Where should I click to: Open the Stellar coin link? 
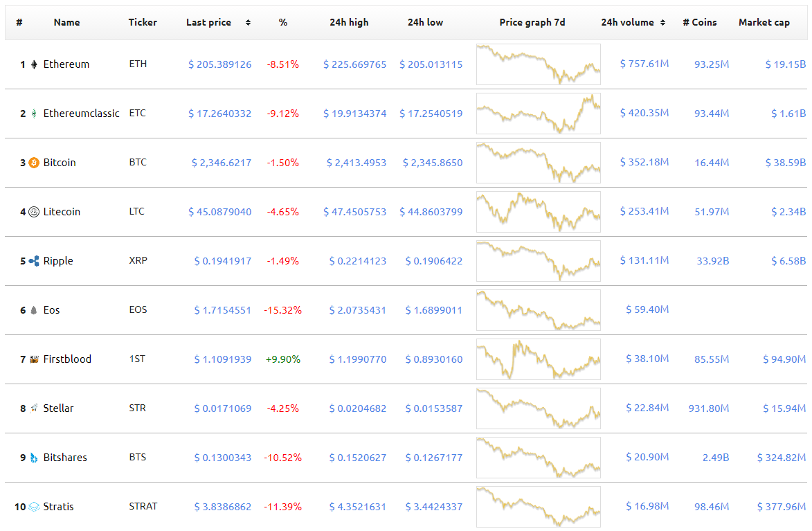tap(59, 408)
